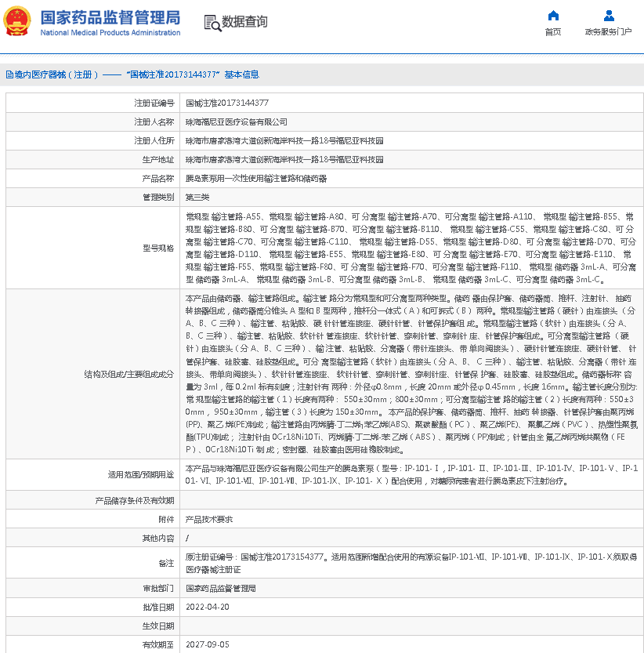
Task: Click the 适用范围/预期用途 label cell
Action: coord(92,475)
